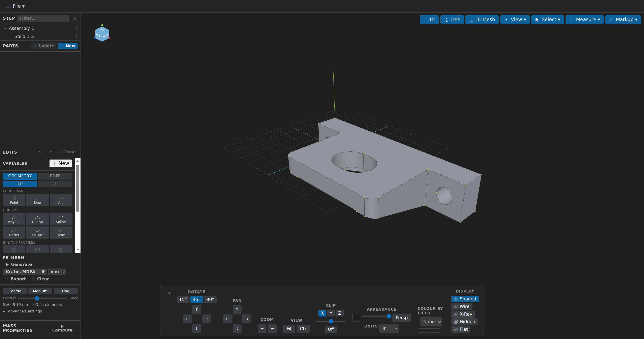Select the Point wireframe tool
644x339 pixels.
click(14, 200)
